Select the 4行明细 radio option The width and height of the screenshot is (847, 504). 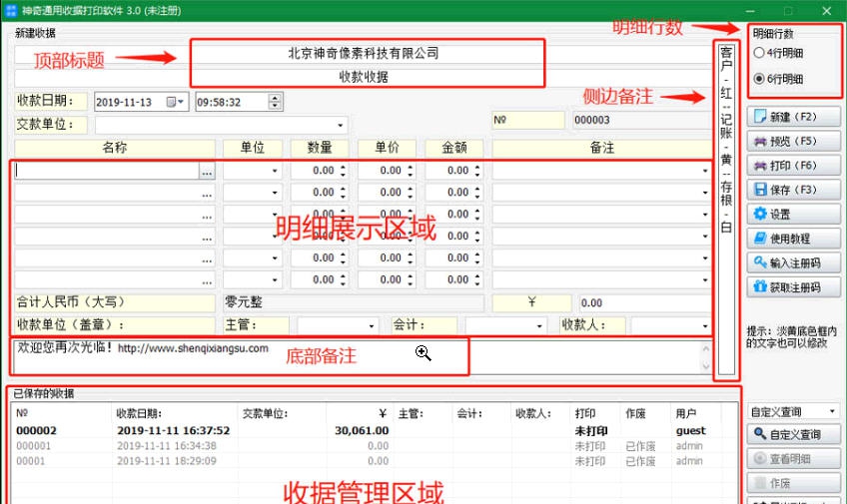(x=778, y=53)
